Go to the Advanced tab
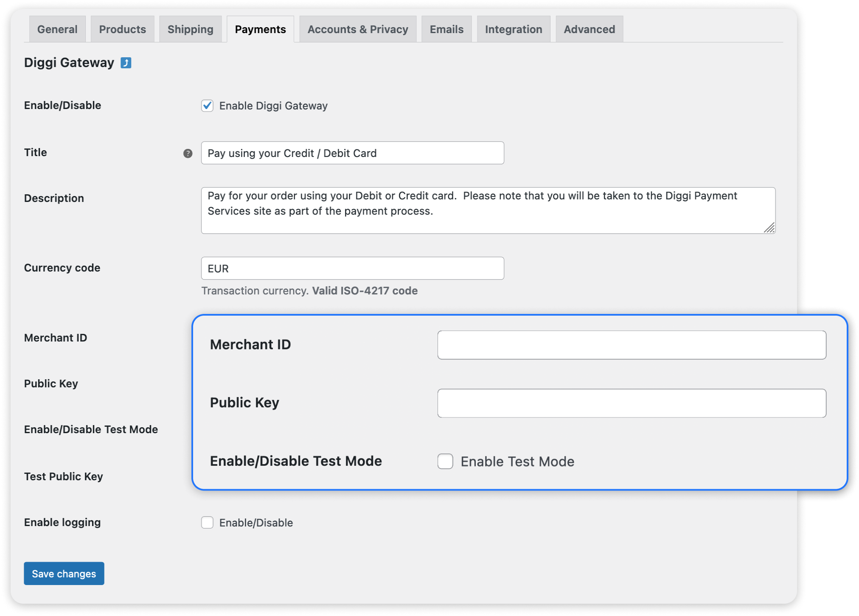Image resolution: width=859 pixels, height=616 pixels. (x=589, y=29)
